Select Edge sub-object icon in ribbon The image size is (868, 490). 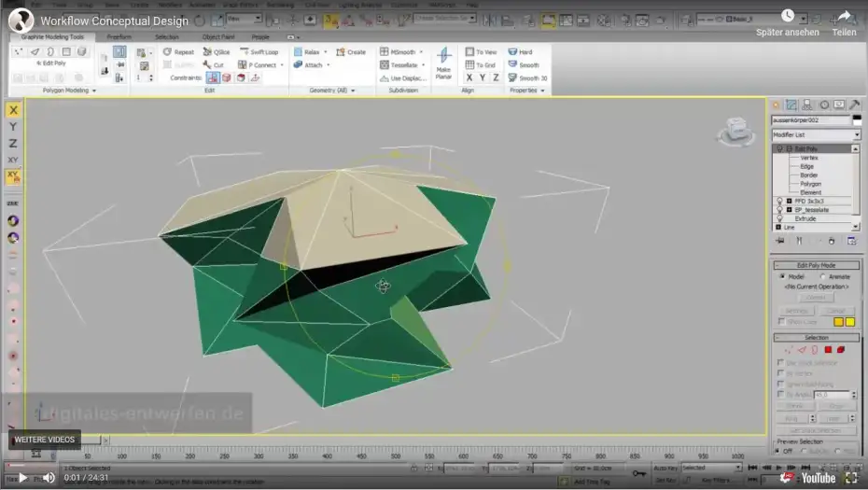click(x=35, y=51)
